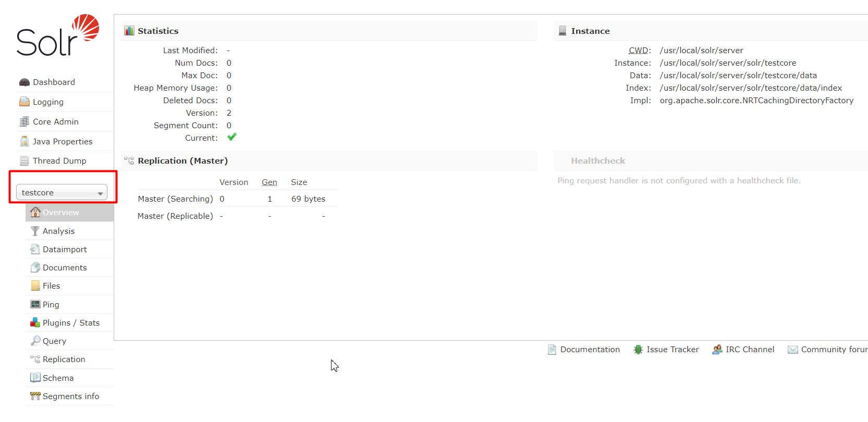The image size is (868, 422).
Task: Click the Query magnifier icon
Action: click(35, 341)
